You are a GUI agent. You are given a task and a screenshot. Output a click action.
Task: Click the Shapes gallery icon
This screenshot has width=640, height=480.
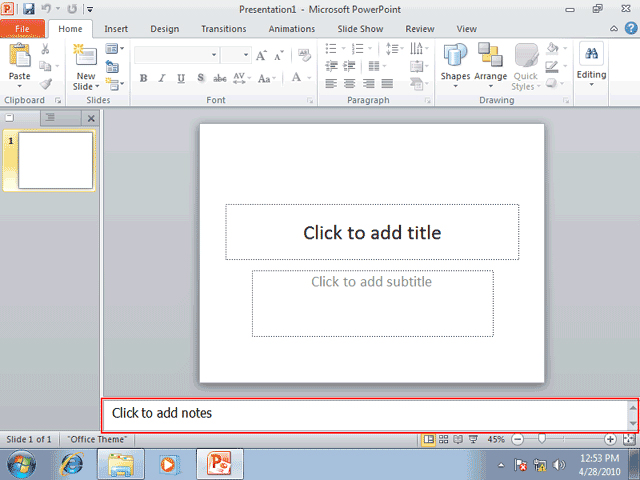click(x=455, y=55)
